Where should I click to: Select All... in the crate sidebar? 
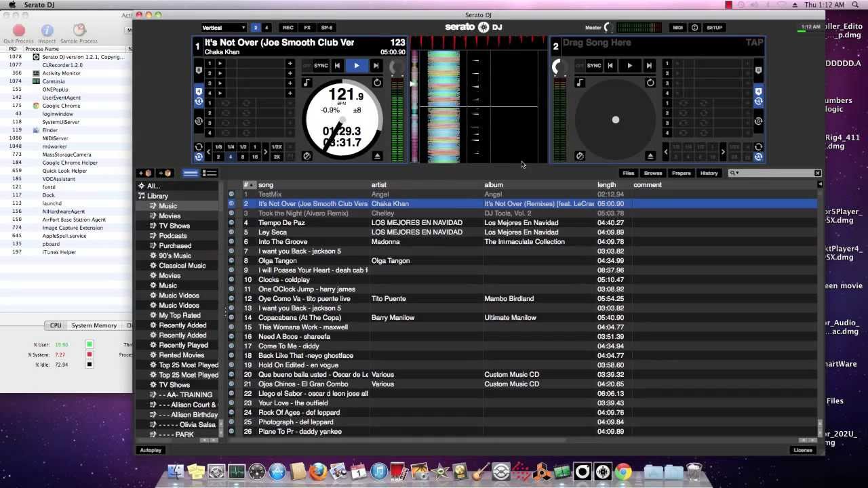click(154, 186)
